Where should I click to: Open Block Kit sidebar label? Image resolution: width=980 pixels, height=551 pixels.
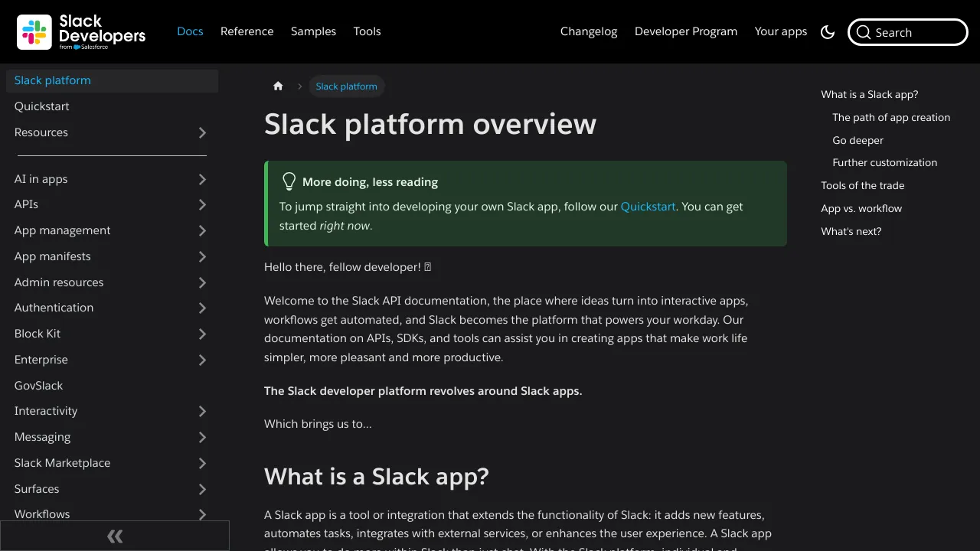(x=38, y=334)
